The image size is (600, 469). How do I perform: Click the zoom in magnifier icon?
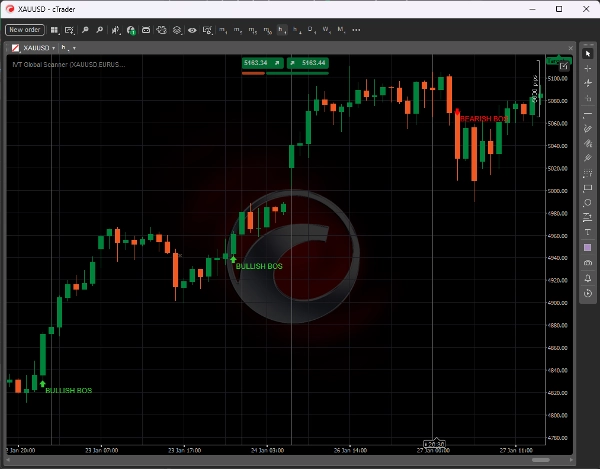(87, 30)
